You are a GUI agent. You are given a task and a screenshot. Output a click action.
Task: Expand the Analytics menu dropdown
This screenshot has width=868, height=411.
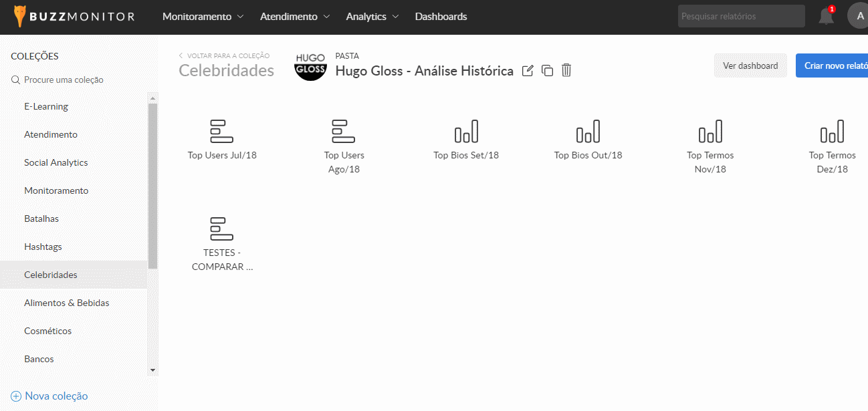tap(372, 17)
